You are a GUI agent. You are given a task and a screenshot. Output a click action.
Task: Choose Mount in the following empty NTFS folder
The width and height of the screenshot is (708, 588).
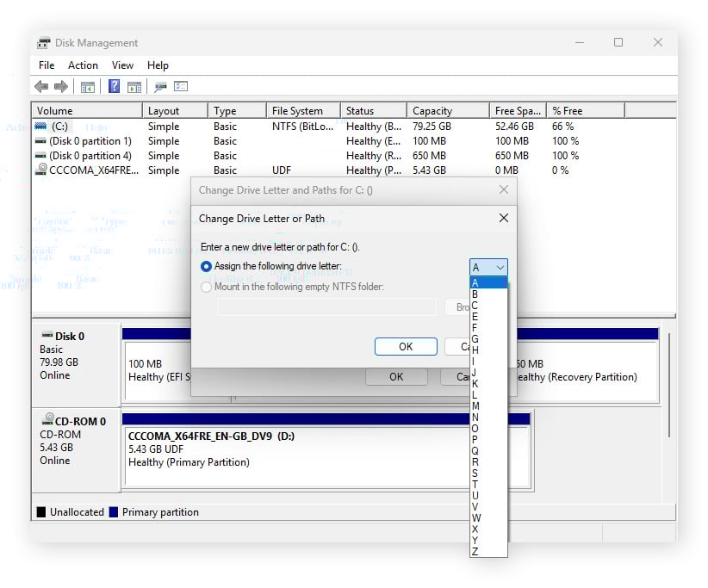[x=205, y=287]
